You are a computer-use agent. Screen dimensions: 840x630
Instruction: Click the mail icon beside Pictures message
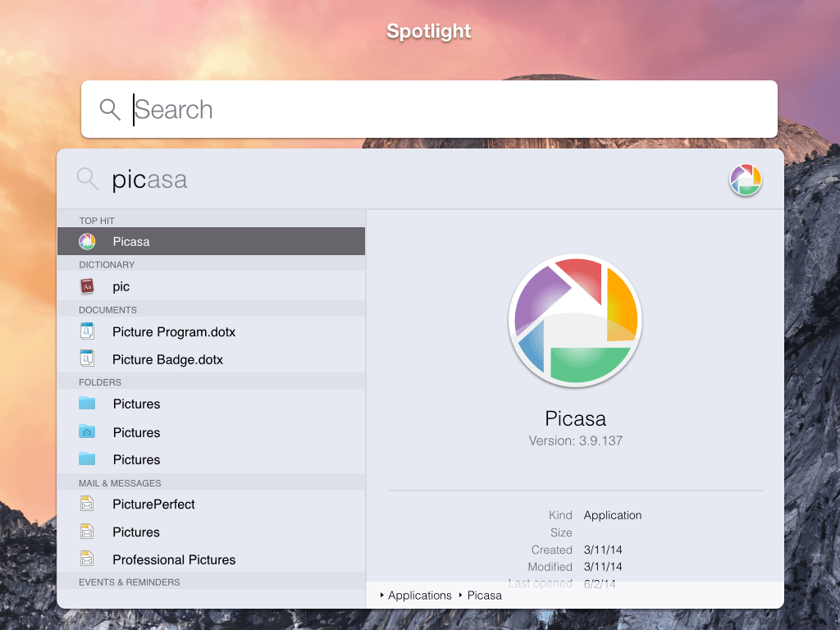coord(87,532)
